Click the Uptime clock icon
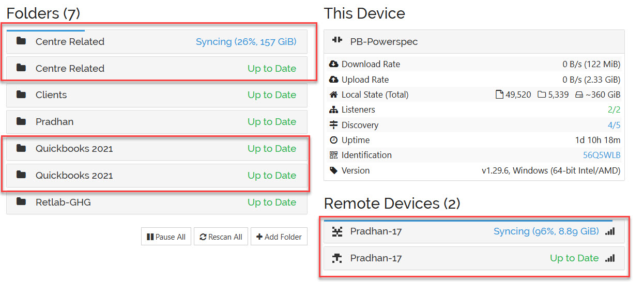 pos(333,140)
